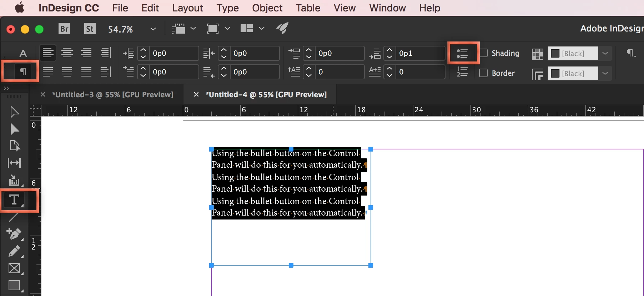
Task: Apply Justify with last line left
Action: 48,72
